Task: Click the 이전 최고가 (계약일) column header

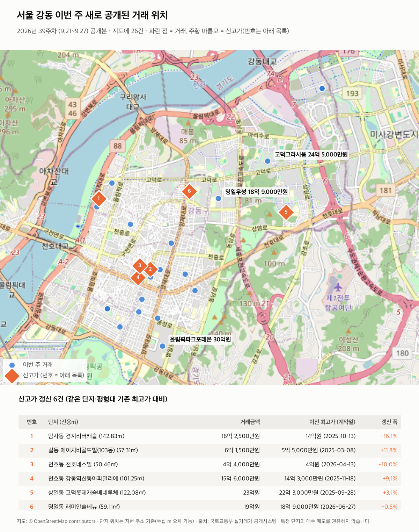Action: tap(332, 422)
